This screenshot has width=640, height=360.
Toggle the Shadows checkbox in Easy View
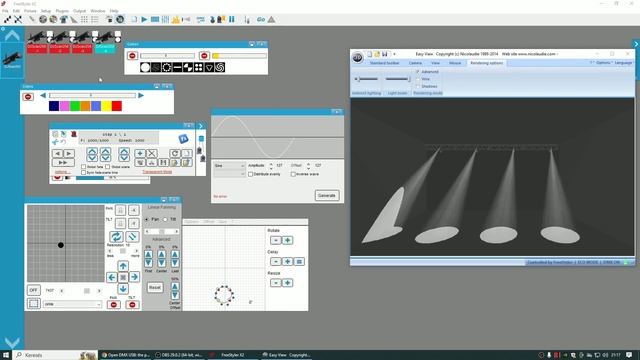(418, 86)
